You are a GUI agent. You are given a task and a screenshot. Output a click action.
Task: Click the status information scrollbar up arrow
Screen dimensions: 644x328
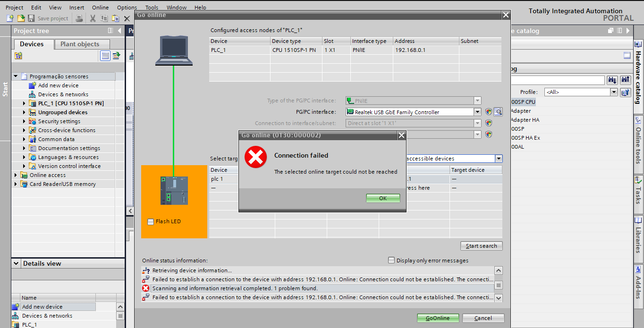pos(499,270)
